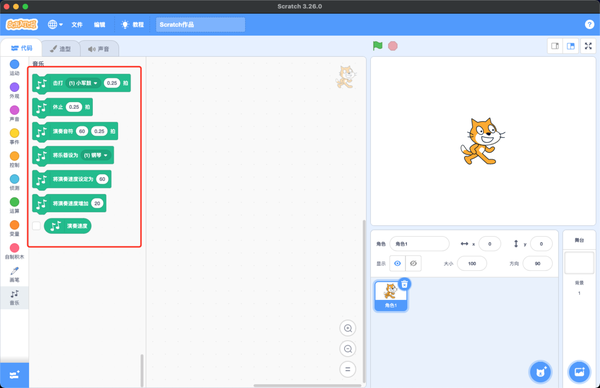
Task: Open the 文件 (File) menu
Action: coord(77,24)
